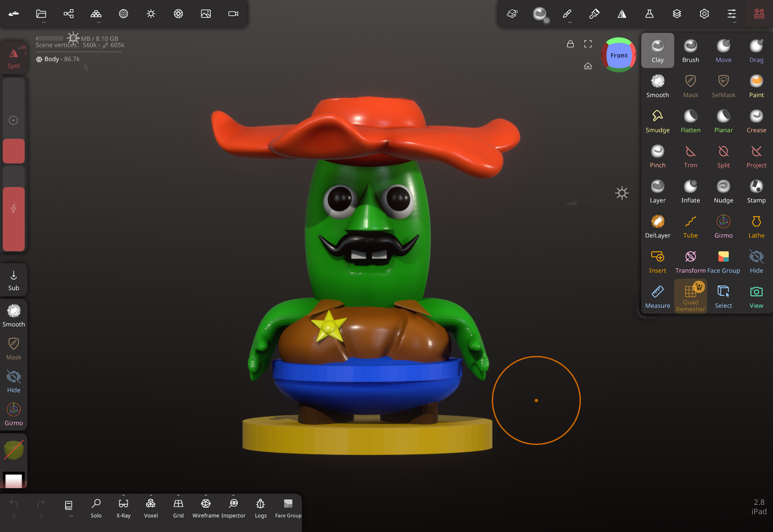Pick the Nudge tool

coord(723,191)
